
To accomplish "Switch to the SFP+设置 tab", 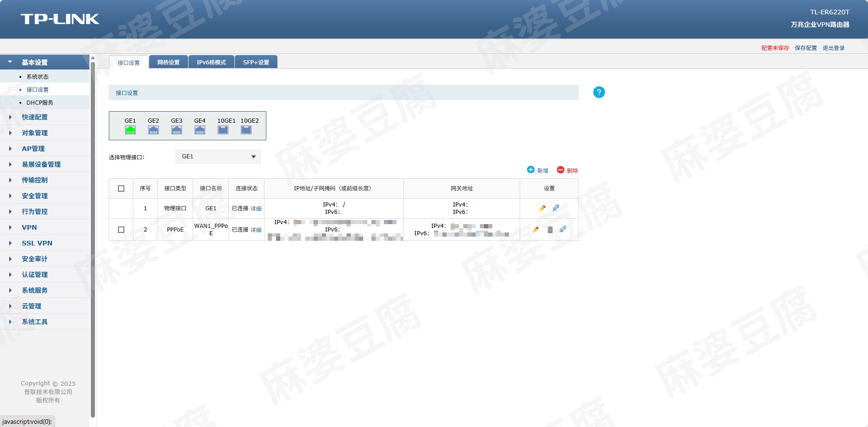I will point(256,62).
